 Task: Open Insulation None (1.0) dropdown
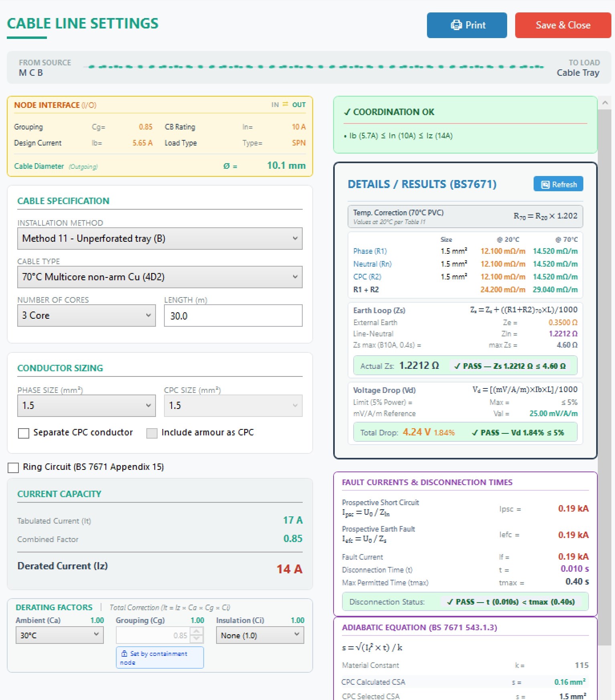click(260, 635)
